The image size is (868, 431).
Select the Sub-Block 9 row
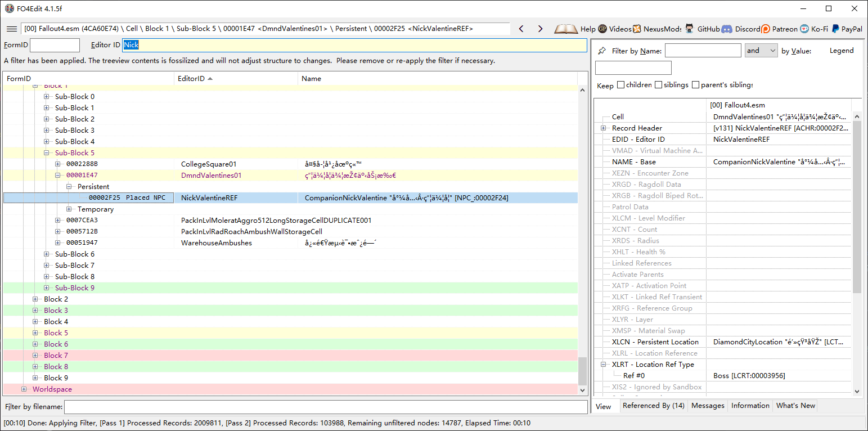[x=290, y=288]
